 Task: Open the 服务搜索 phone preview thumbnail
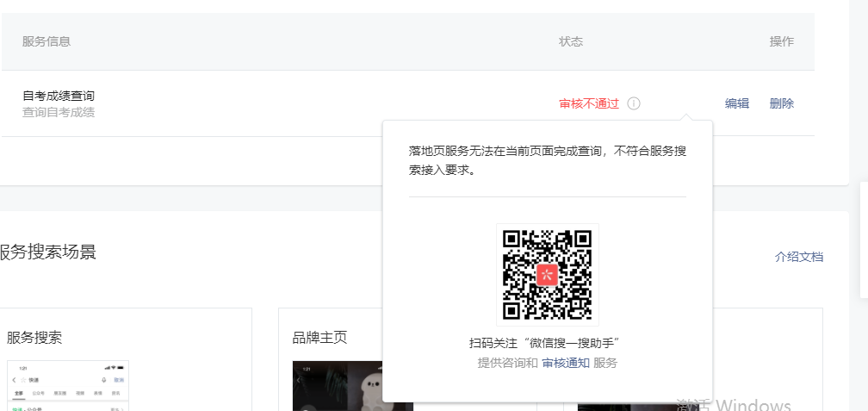point(67,385)
